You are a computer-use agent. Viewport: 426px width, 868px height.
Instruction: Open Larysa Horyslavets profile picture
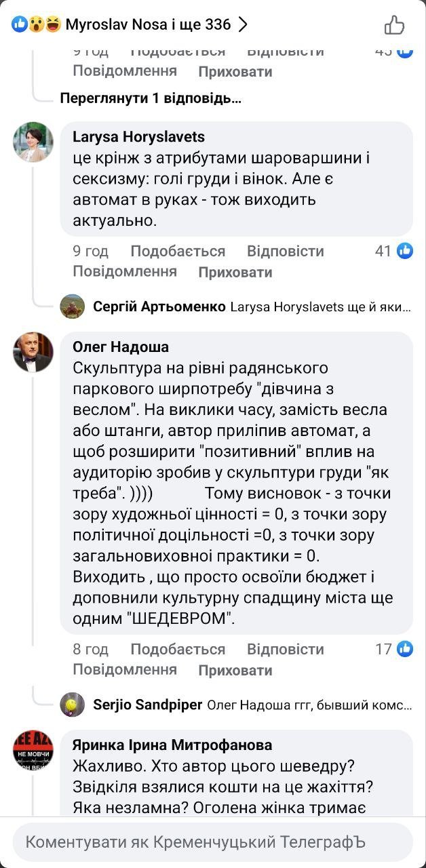[x=33, y=142]
